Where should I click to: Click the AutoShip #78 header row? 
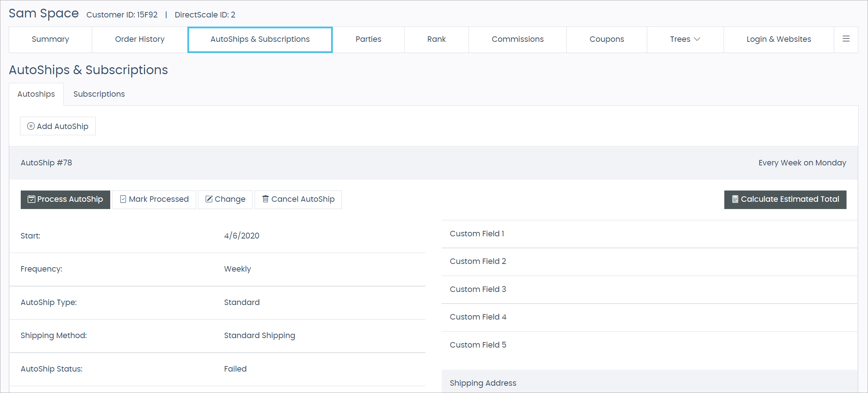(x=433, y=163)
